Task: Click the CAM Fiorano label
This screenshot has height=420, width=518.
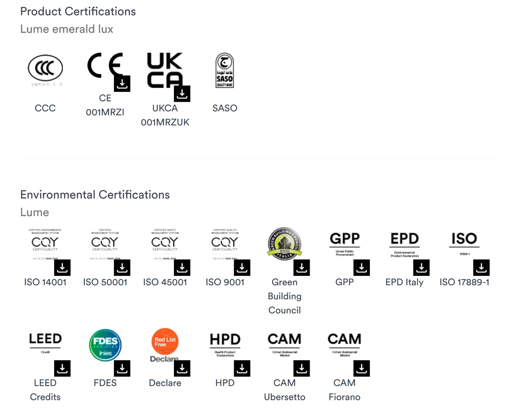Action: click(344, 390)
